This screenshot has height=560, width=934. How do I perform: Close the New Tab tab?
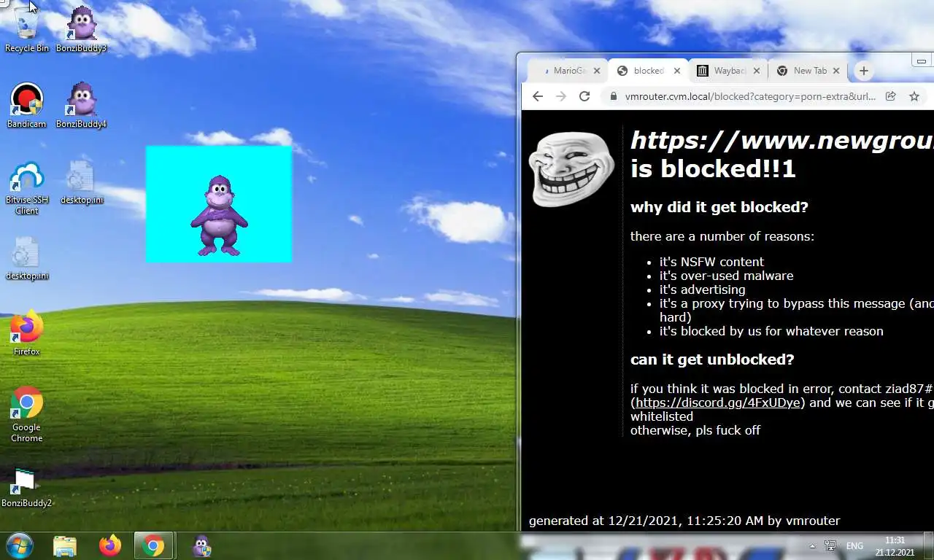[x=836, y=71]
